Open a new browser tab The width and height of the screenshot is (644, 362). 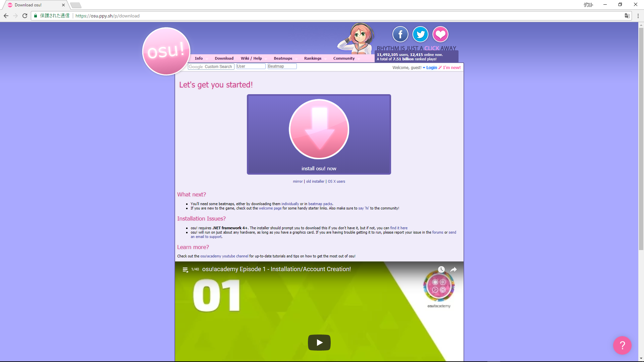(76, 5)
